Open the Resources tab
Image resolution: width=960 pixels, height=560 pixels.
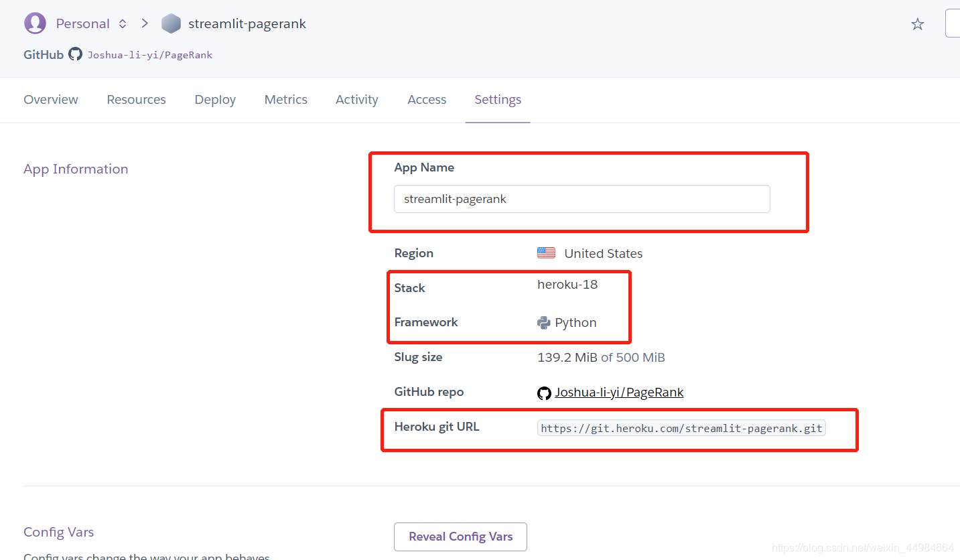(x=136, y=99)
